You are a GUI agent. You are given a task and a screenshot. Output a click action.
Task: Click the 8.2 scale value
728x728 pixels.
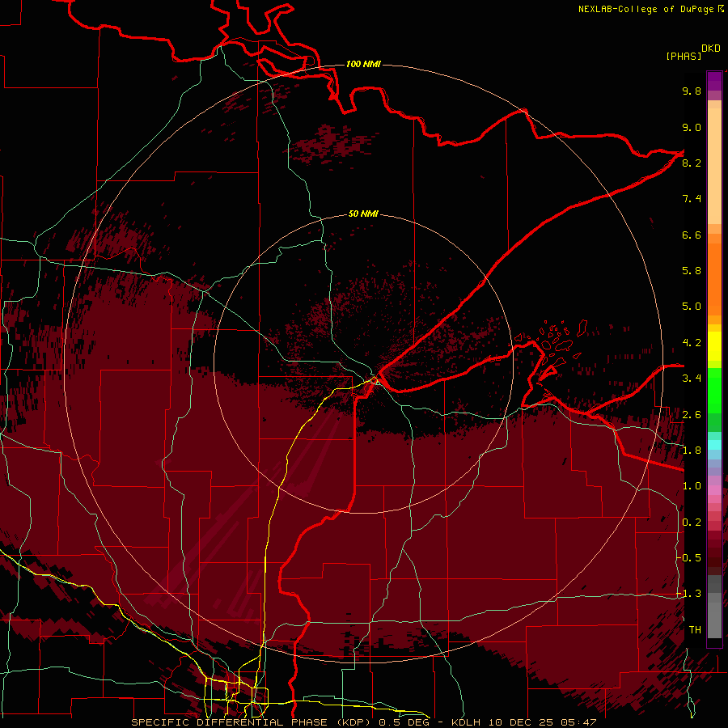click(x=692, y=163)
